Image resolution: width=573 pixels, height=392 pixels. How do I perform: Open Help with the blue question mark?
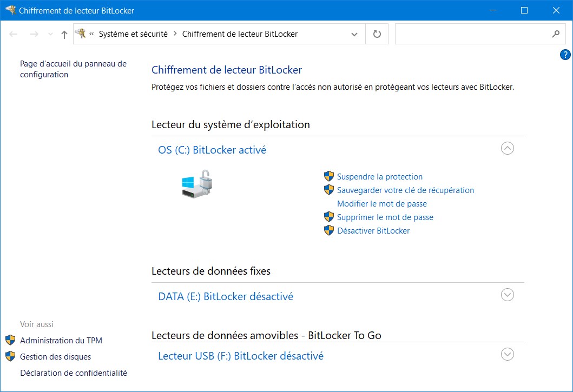(565, 55)
